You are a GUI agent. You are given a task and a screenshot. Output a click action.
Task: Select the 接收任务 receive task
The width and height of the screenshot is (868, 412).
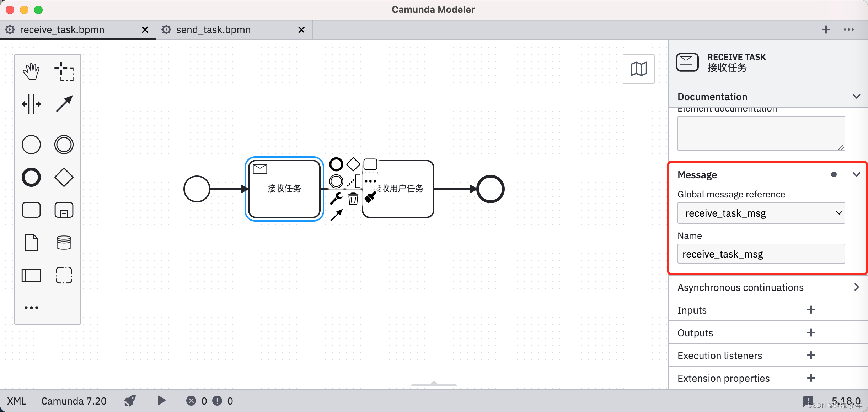[x=284, y=189]
